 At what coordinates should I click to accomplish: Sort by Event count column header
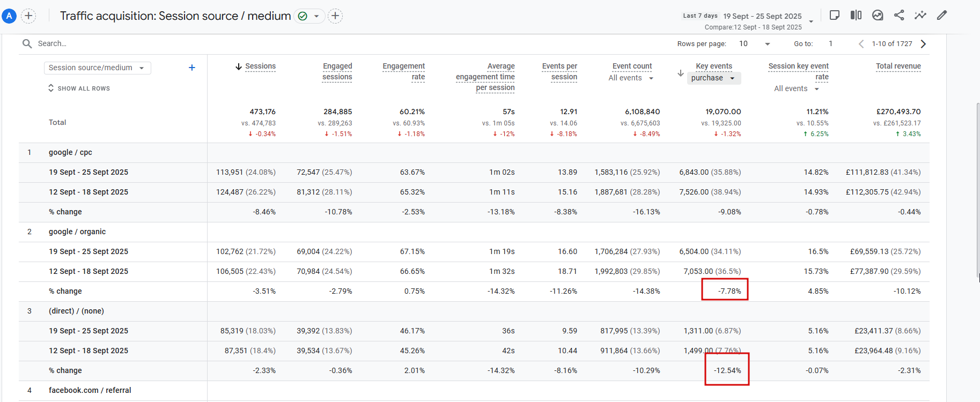pos(632,66)
